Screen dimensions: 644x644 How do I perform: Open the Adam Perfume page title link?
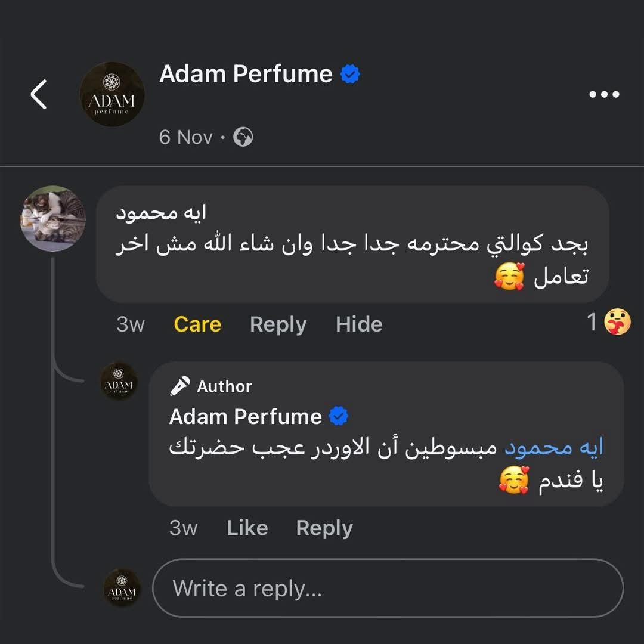pos(246,75)
